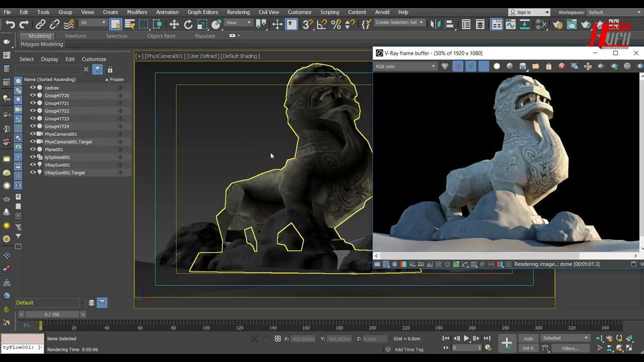Click the Undo arrow in main toolbar
Screen dimensions: 644x362
[10, 24]
